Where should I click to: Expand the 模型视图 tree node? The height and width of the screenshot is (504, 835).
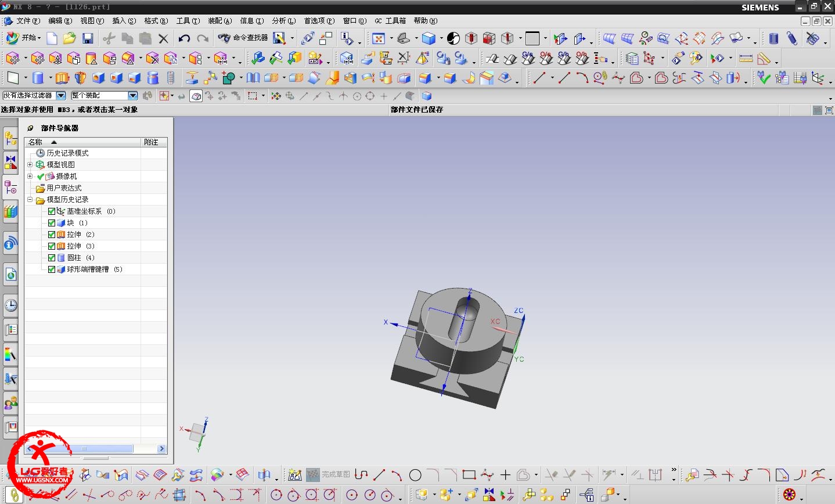click(x=30, y=165)
